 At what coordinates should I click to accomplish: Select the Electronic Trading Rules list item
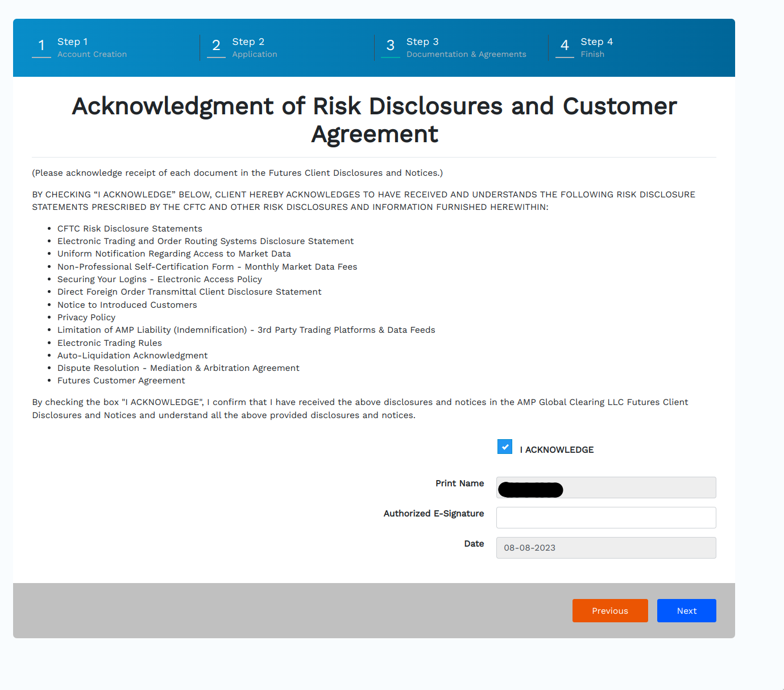[x=110, y=343]
